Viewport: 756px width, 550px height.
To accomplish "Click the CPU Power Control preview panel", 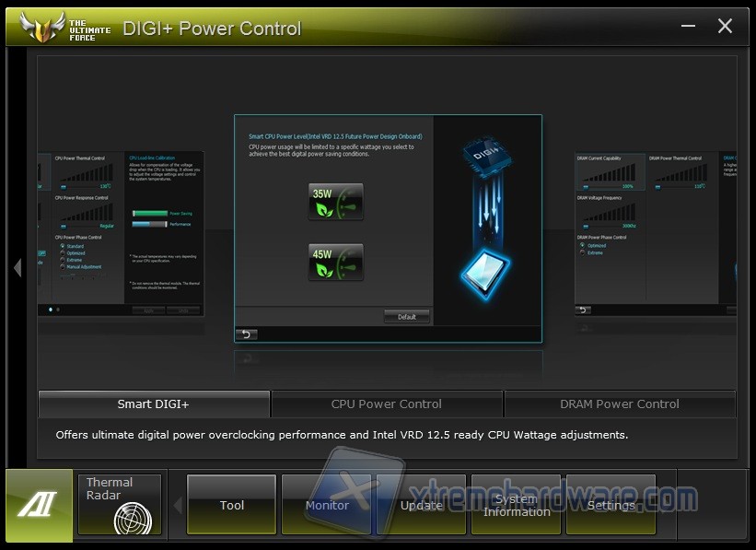I will pyautogui.click(x=120, y=235).
